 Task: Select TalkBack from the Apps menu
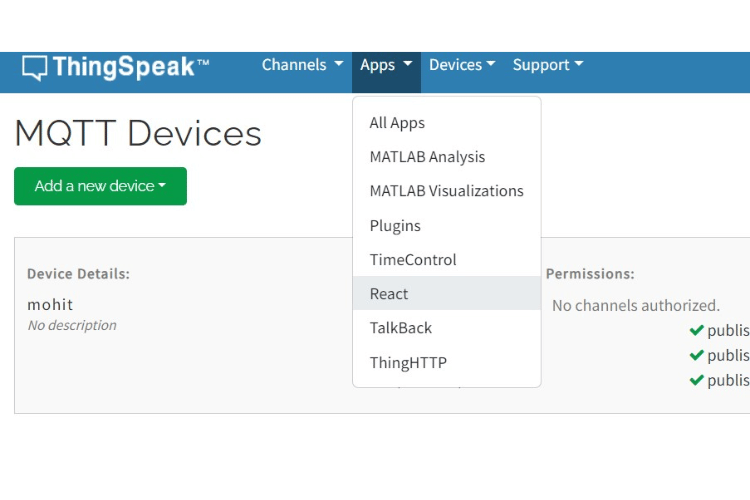coord(446,328)
